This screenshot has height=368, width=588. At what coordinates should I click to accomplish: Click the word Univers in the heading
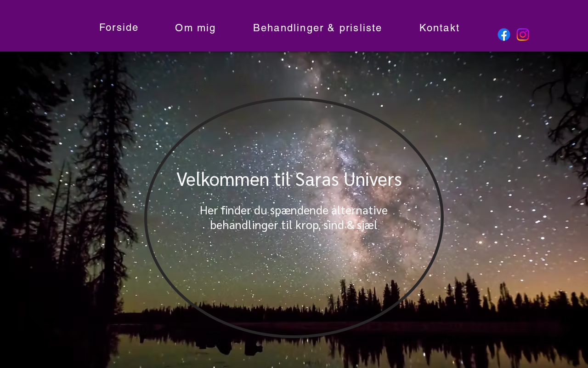[x=373, y=179]
